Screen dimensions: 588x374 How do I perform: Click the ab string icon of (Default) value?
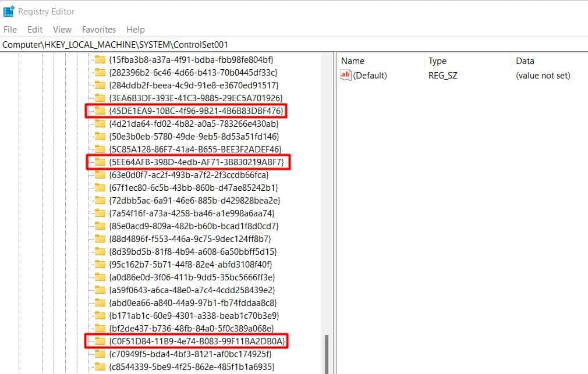(x=345, y=75)
